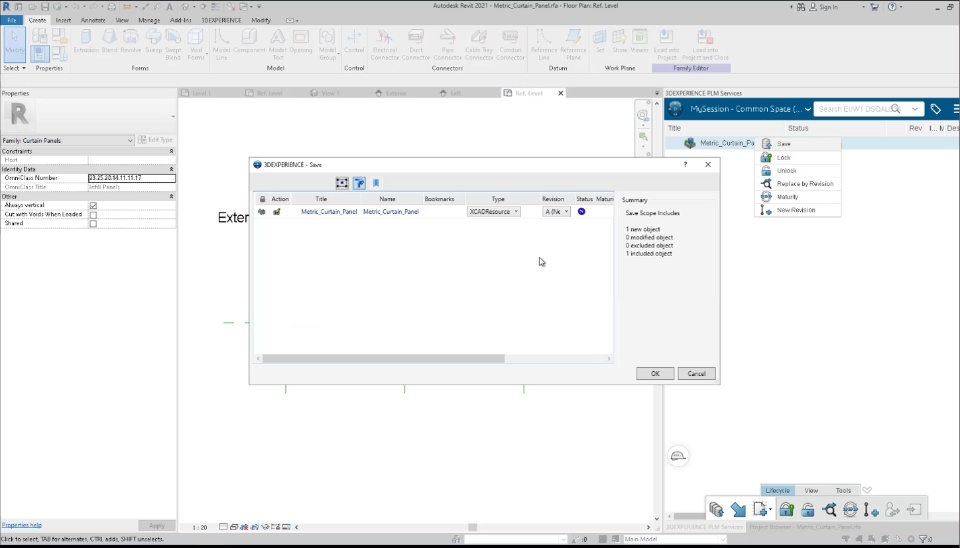Open the Void Forms dropdown
960x548 pixels.
tap(196, 44)
